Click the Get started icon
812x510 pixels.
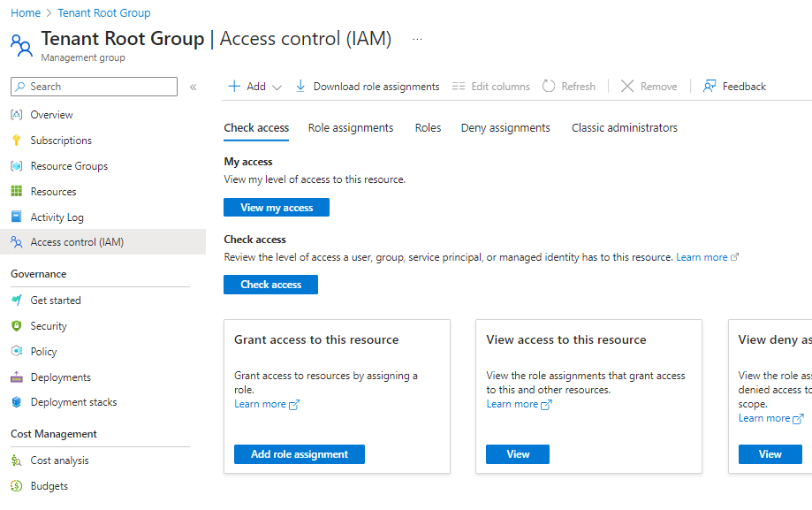coord(17,301)
